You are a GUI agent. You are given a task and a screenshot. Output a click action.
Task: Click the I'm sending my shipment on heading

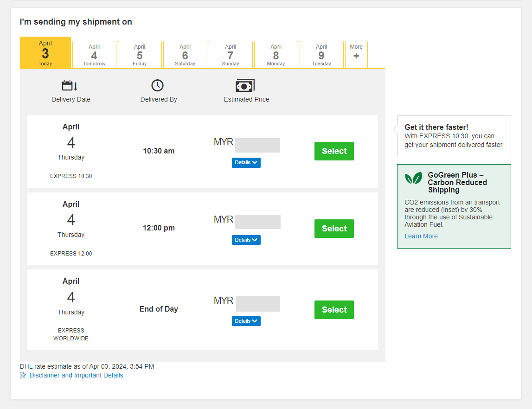point(76,22)
